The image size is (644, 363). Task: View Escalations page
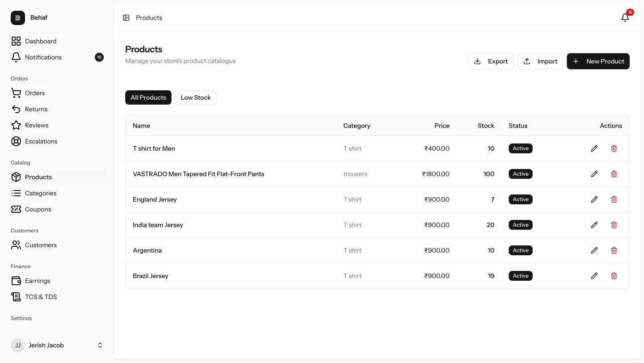pyautogui.click(x=57, y=141)
